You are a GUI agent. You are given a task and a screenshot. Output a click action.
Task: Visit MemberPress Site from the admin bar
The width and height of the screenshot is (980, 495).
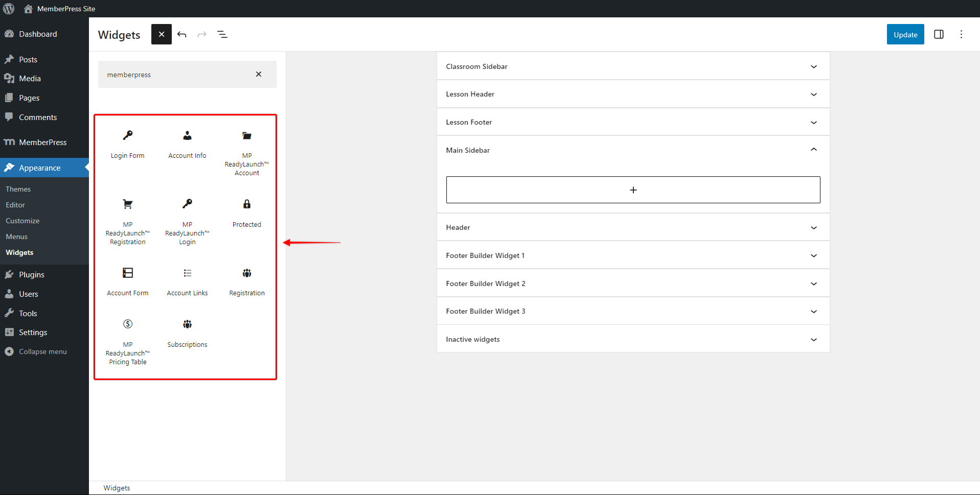pos(60,9)
